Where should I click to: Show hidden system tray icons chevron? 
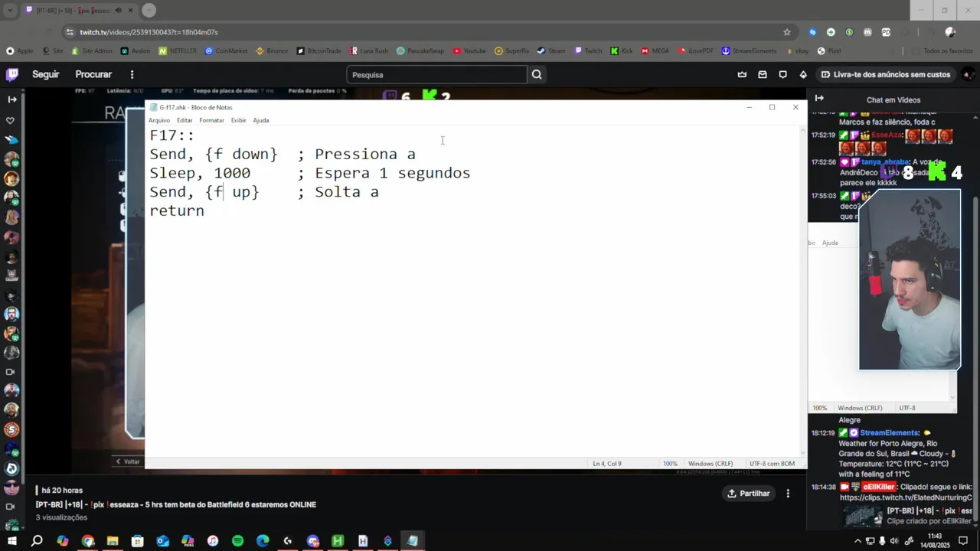(858, 541)
